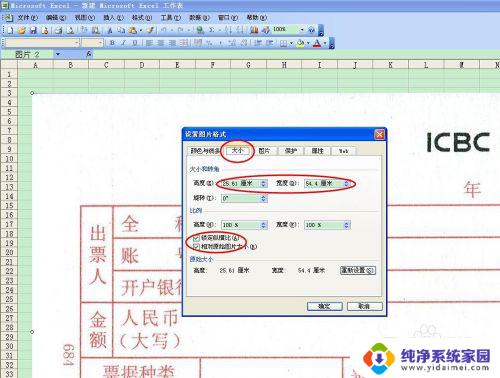
Task: Click the Insert Hyperlink globe icon
Action: tap(200, 30)
